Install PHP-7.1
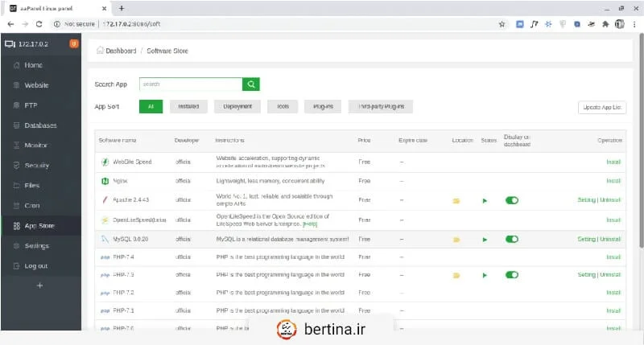Image resolution: width=644 pixels, height=345 pixels. point(613,311)
